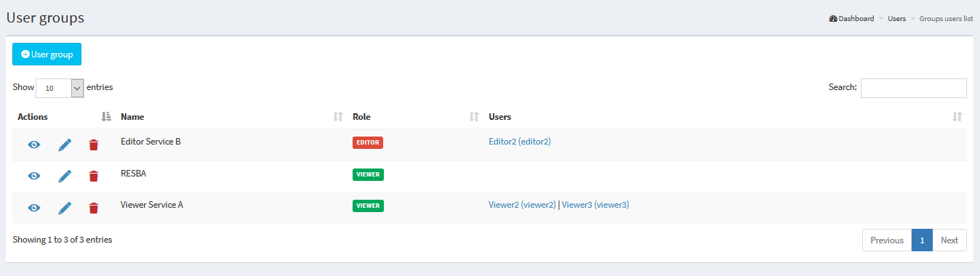Viewport: 980px width, 276px height.
Task: Delete the Editor Service B group
Action: (x=93, y=145)
